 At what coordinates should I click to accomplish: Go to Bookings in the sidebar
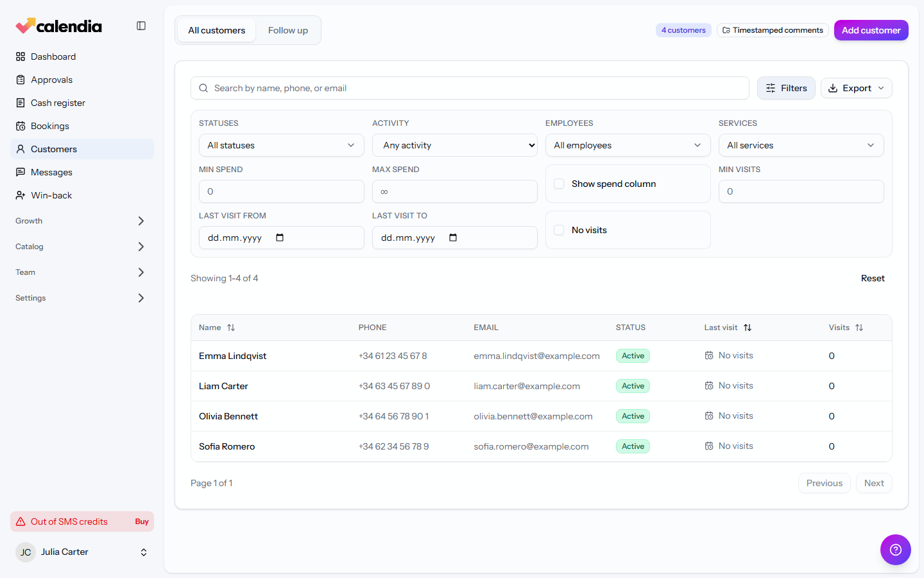point(82,126)
